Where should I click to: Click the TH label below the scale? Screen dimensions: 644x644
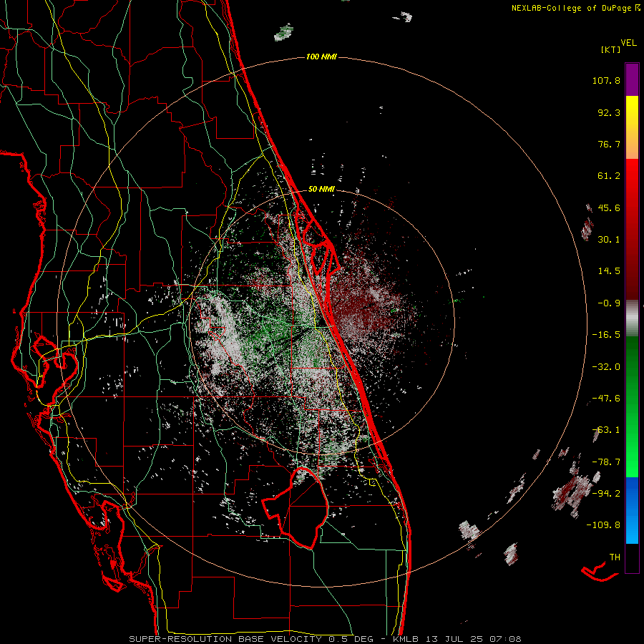pos(615,557)
